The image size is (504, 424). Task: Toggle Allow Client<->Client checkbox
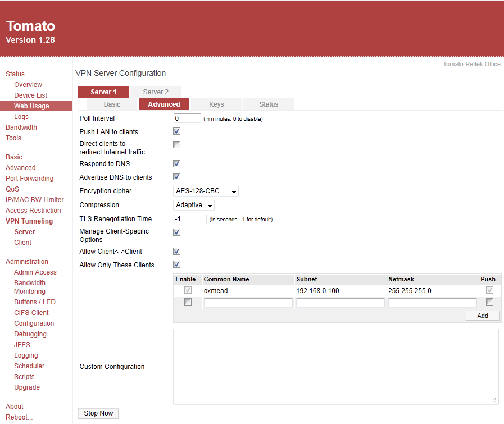point(176,251)
